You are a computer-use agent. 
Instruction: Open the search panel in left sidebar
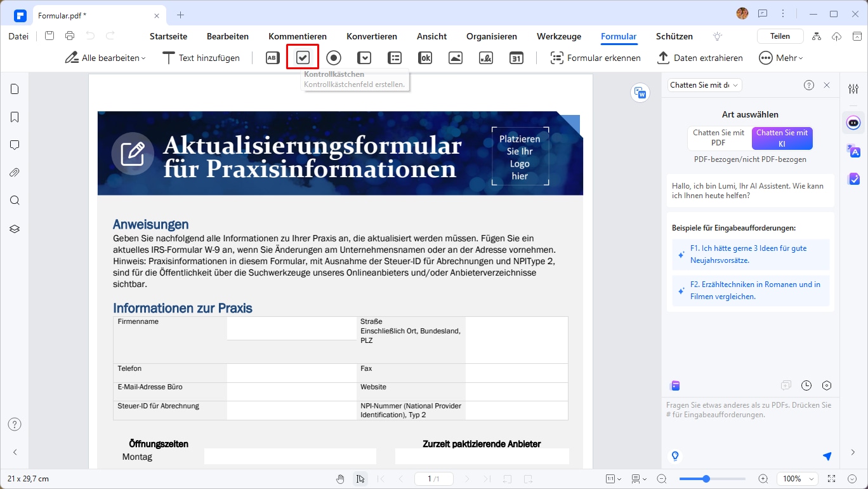[x=15, y=201]
